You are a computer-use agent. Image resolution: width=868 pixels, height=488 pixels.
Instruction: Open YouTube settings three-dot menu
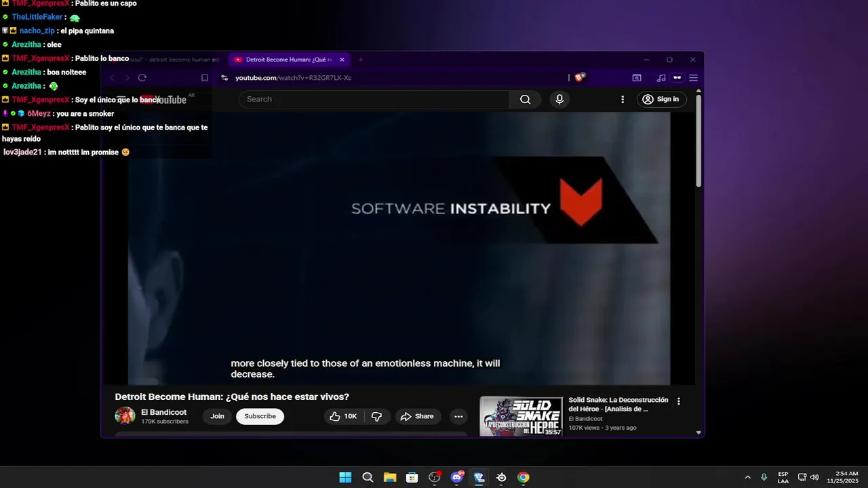coord(623,100)
